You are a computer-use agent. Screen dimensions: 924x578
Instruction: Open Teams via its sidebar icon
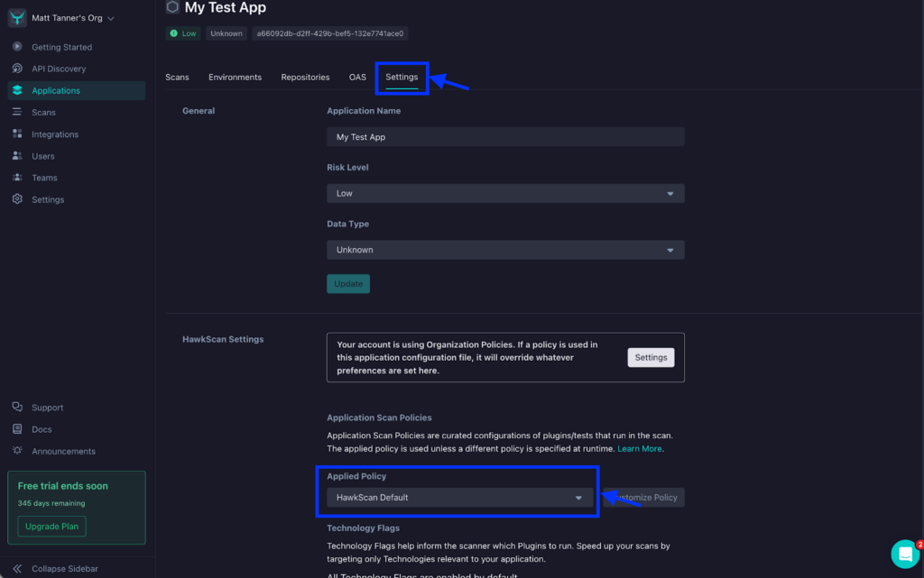[x=17, y=178]
